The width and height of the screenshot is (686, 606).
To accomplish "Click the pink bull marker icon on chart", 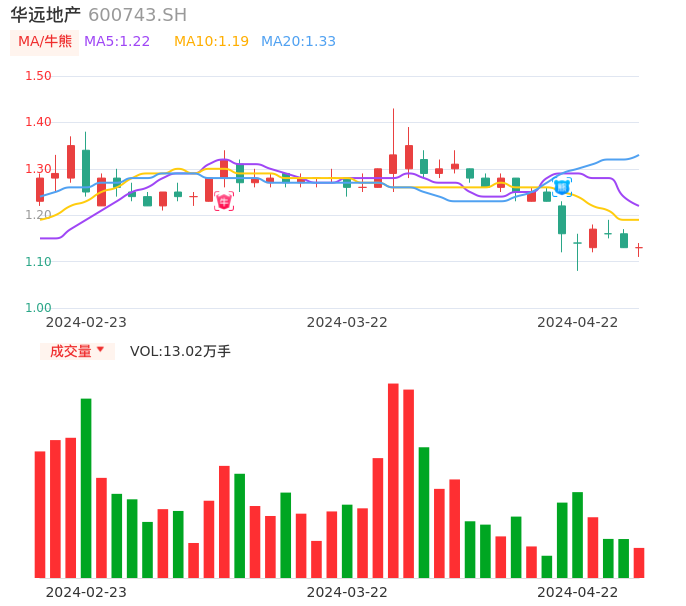I will [224, 201].
